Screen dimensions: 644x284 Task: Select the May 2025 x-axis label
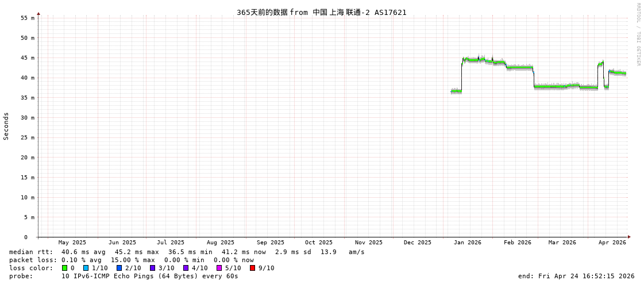click(72, 243)
